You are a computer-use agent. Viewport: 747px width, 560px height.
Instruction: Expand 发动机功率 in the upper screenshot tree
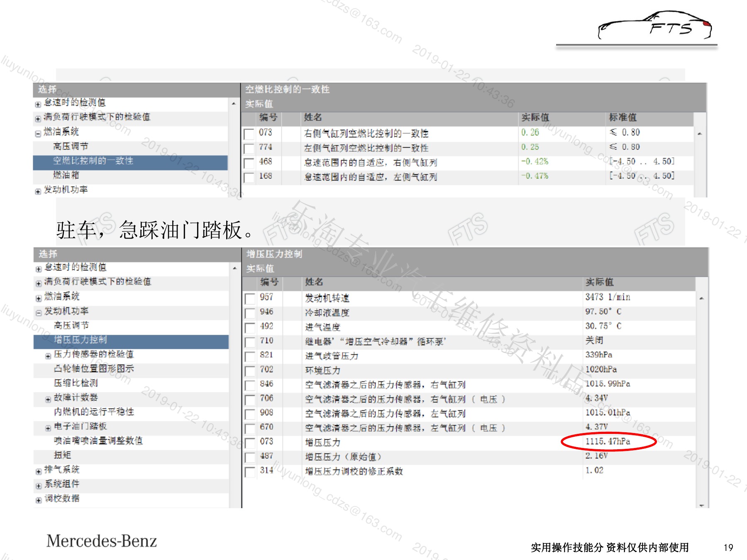pyautogui.click(x=38, y=192)
